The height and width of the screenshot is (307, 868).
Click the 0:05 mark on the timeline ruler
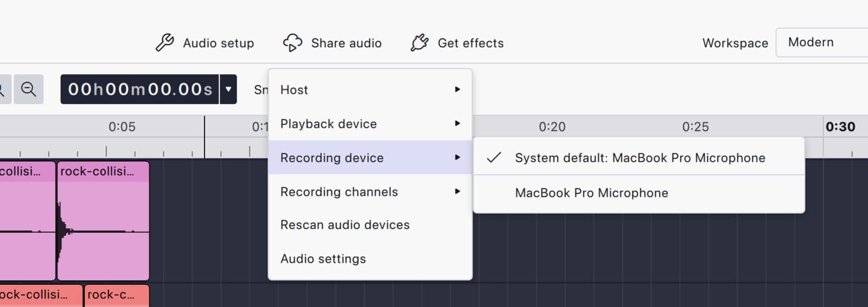pos(122,127)
